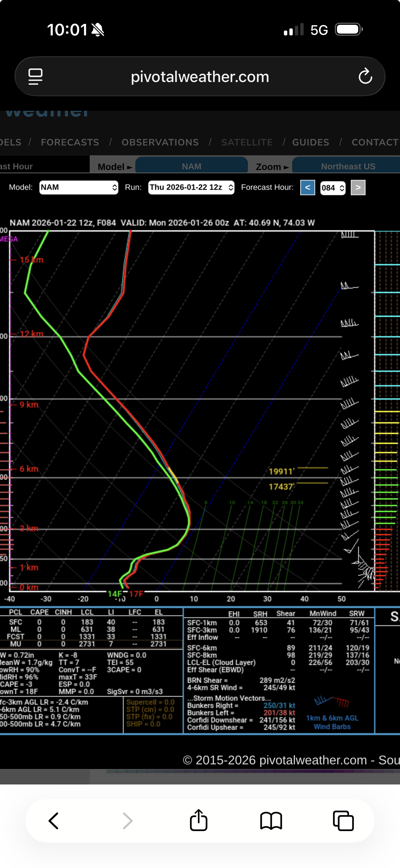The height and width of the screenshot is (868, 400).
Task: Advance to next forecast hour arrow
Action: pyautogui.click(x=358, y=187)
